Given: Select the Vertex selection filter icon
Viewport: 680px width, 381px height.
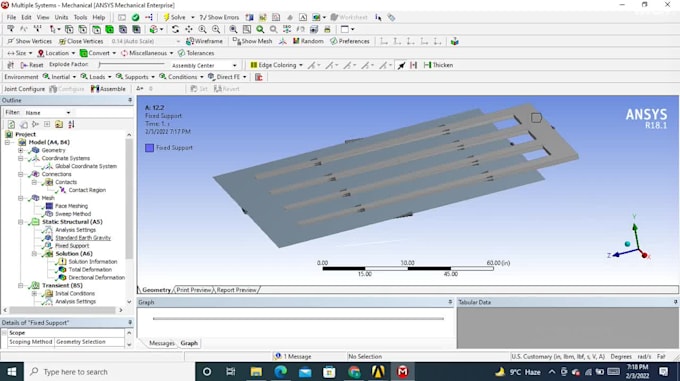Looking at the screenshot, I should (x=69, y=29).
